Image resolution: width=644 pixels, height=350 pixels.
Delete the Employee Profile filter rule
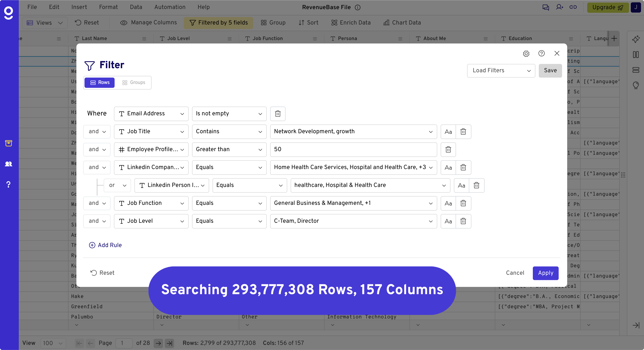448,149
